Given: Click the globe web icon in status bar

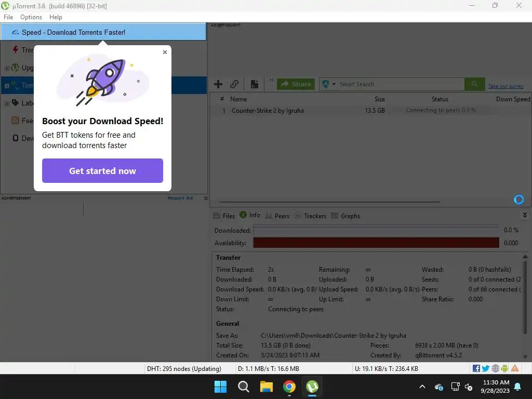Looking at the screenshot, I should click(495, 368).
